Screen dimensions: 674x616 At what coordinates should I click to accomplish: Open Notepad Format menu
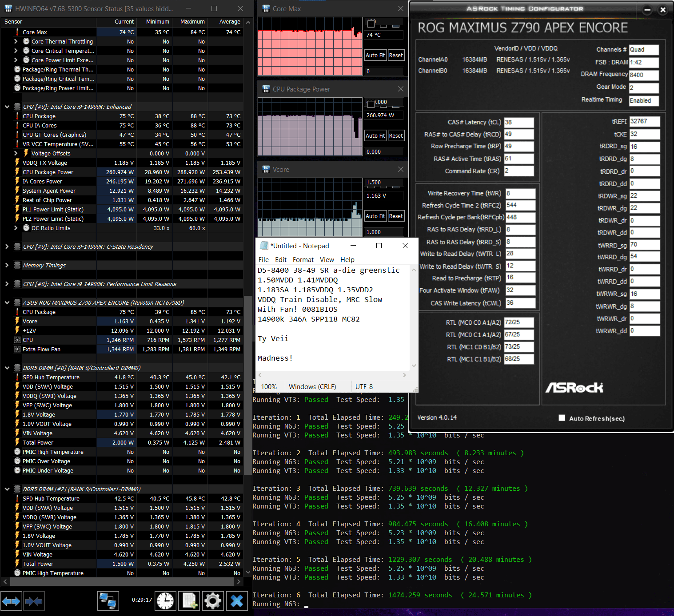click(x=303, y=260)
